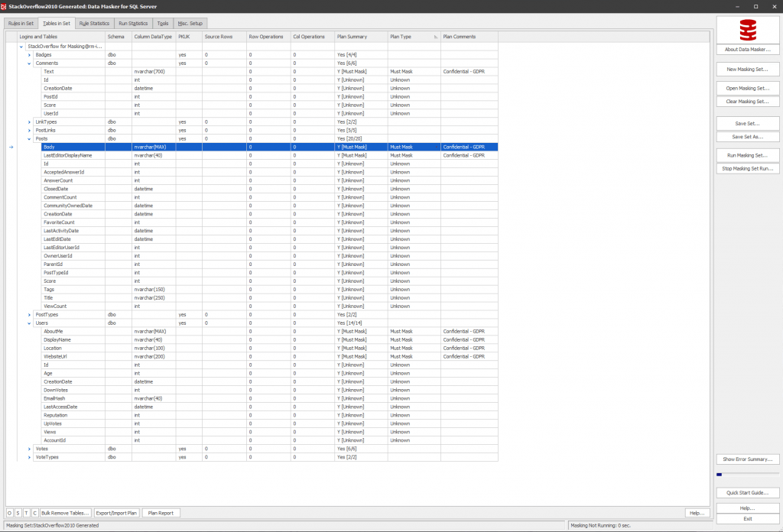The height and width of the screenshot is (532, 783).
Task: Open the Rule Statistics tab
Action: click(x=94, y=24)
